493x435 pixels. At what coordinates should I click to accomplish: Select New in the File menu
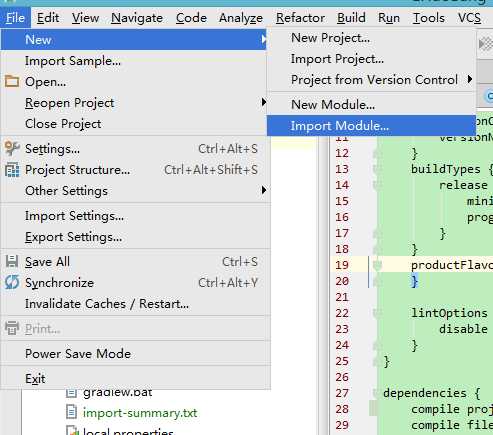133,40
